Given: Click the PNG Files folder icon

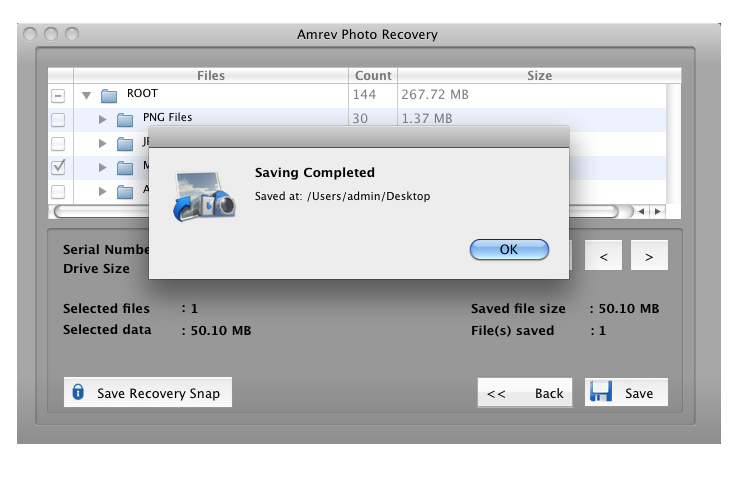Looking at the screenshot, I should [x=125, y=120].
